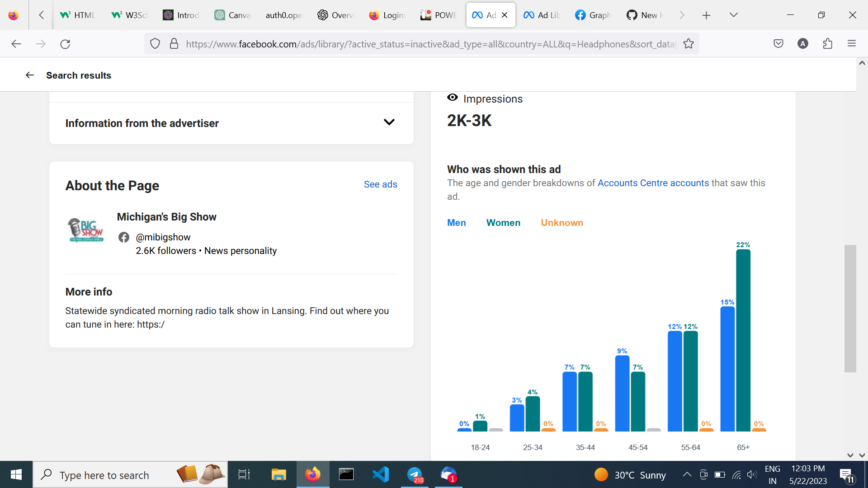This screenshot has width=868, height=488.
Task: Toggle the Unknown series in the chart legend
Action: click(562, 222)
